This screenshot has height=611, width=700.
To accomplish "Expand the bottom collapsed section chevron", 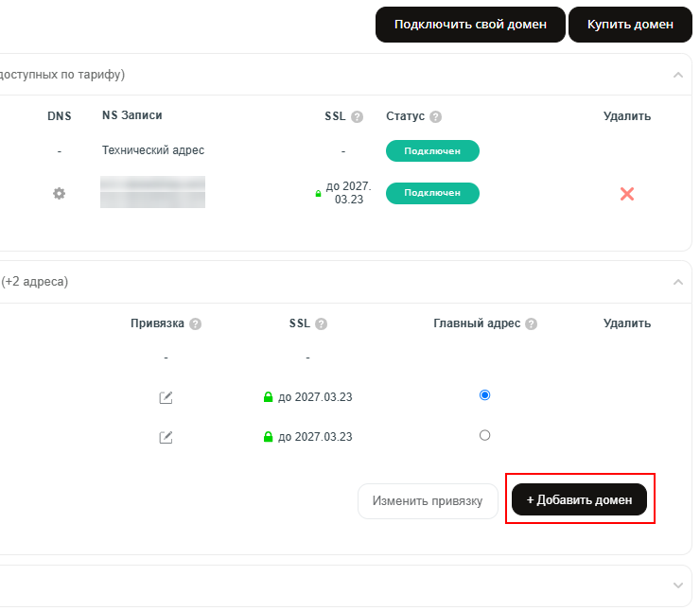I will coord(677,585).
